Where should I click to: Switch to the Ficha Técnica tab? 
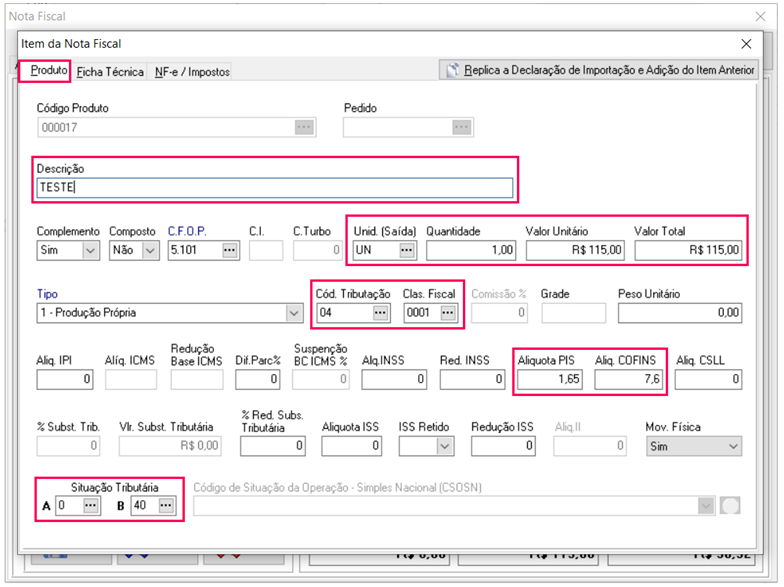pos(110,72)
